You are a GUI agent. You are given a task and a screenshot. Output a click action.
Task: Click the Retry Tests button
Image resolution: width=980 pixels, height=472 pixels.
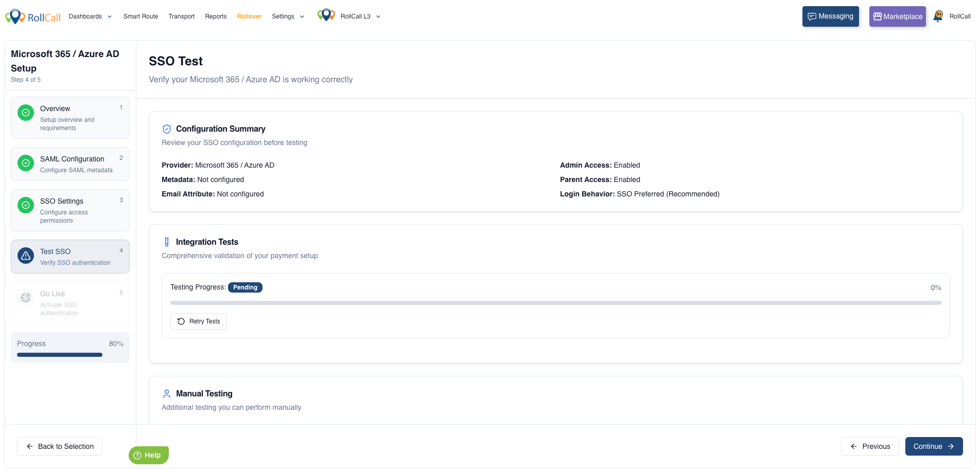click(199, 321)
